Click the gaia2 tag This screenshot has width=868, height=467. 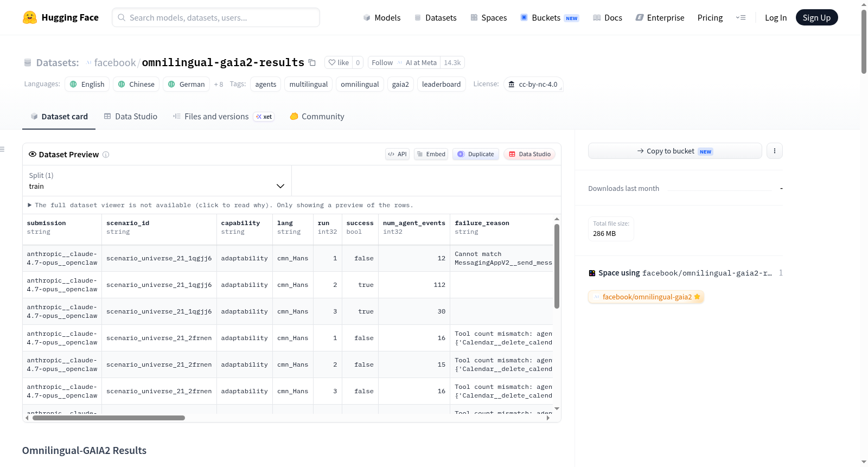tap(400, 84)
